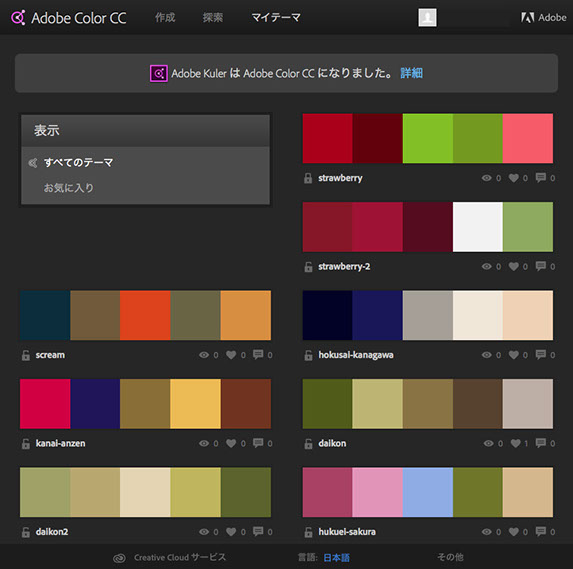Click the views eye icon on strawberry
The width and height of the screenshot is (573, 569).
coord(486,178)
